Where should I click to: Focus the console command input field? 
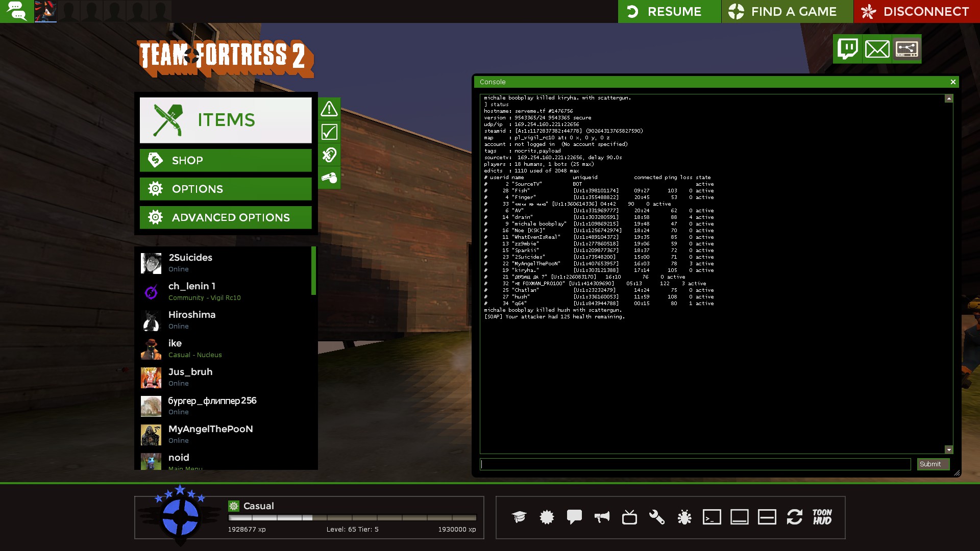coord(695,464)
